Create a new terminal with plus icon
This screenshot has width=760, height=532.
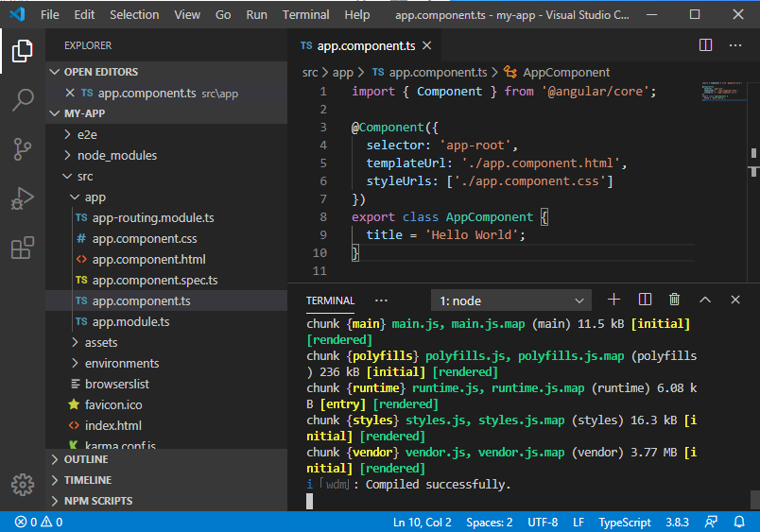[613, 300]
